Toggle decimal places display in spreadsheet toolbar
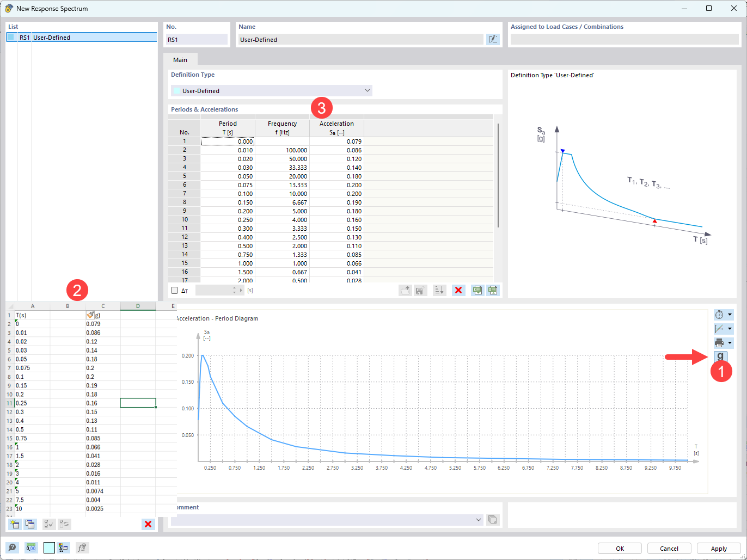The width and height of the screenshot is (747, 560). point(31,547)
